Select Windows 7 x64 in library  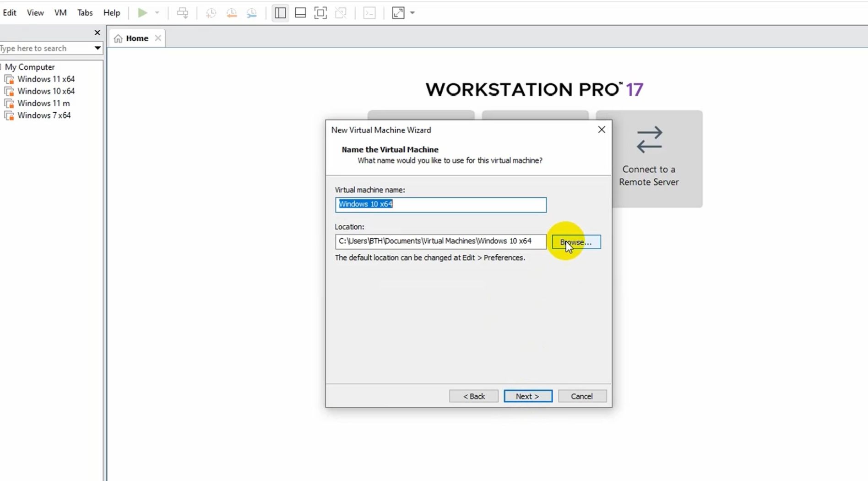(44, 115)
